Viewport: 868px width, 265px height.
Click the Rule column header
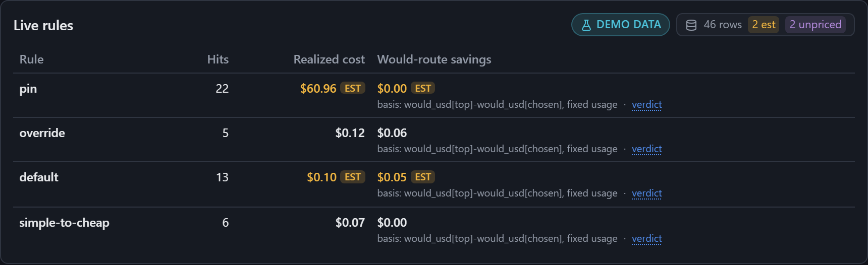tap(31, 59)
